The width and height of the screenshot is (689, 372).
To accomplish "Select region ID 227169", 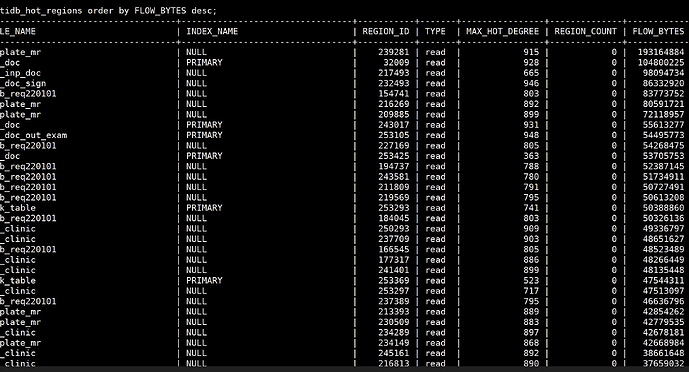I will click(x=394, y=146).
